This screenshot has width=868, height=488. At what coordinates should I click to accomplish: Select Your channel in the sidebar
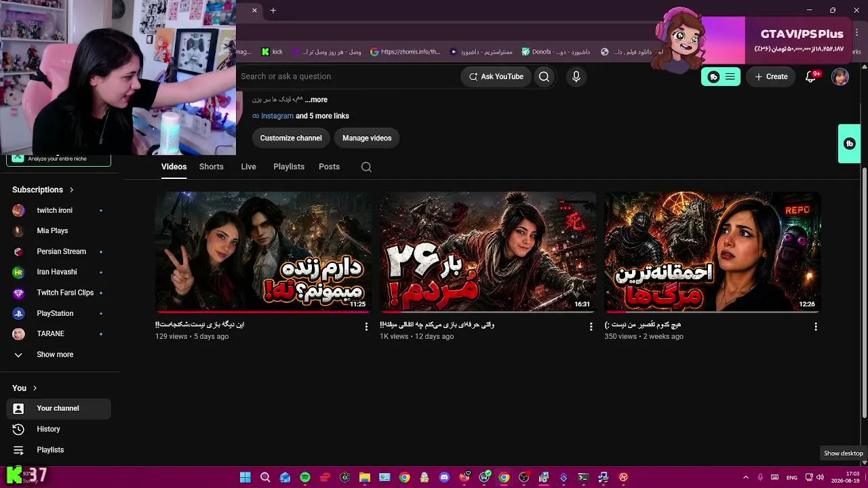tap(58, 409)
